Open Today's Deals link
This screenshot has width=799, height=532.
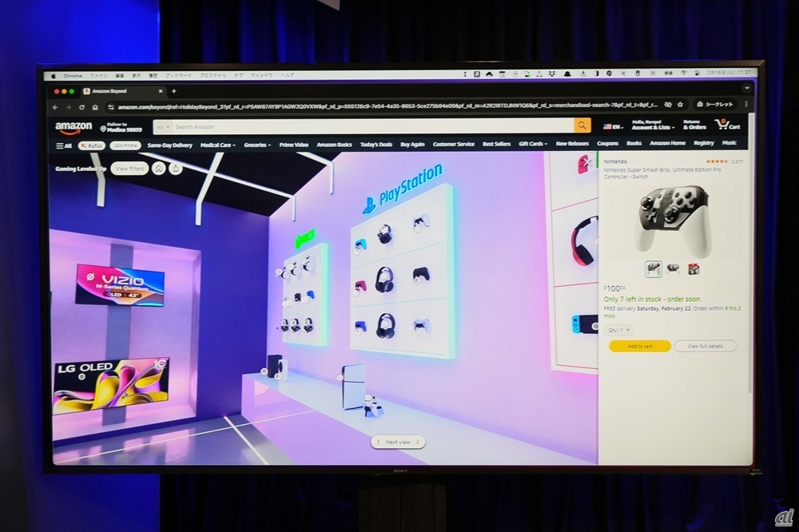click(376, 145)
